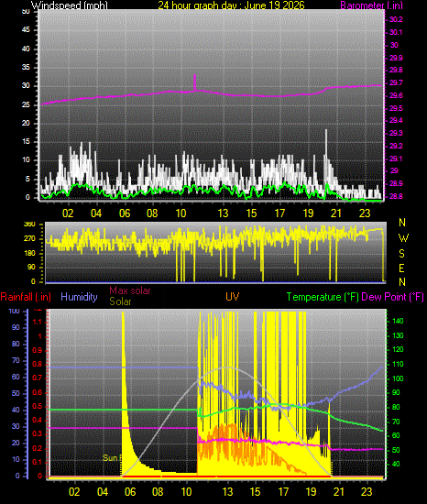The image size is (427, 504).
Task: Click the green "Temperature (°F)" legend label
Action: pyautogui.click(x=323, y=297)
